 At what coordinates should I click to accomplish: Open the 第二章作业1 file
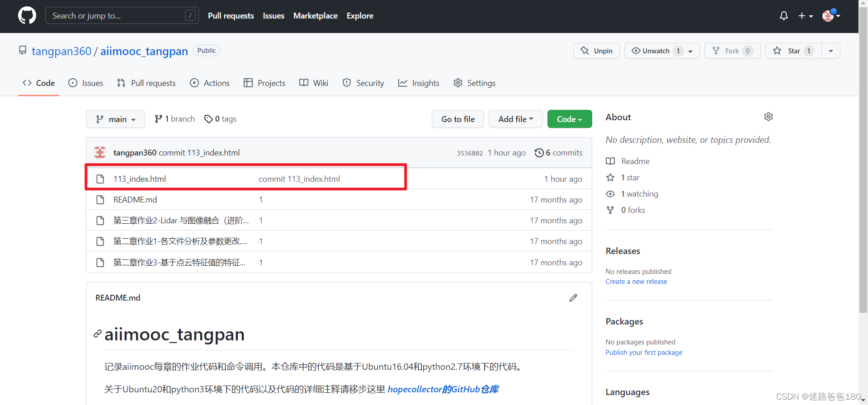180,241
